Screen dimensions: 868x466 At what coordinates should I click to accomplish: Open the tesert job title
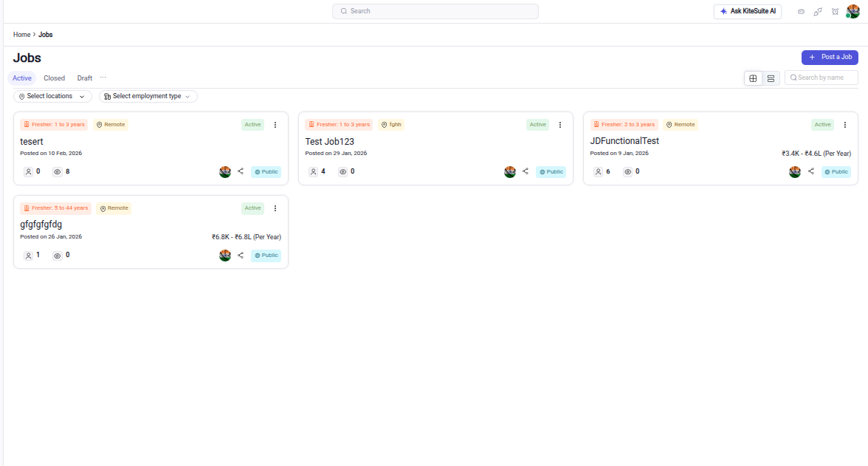tap(32, 142)
